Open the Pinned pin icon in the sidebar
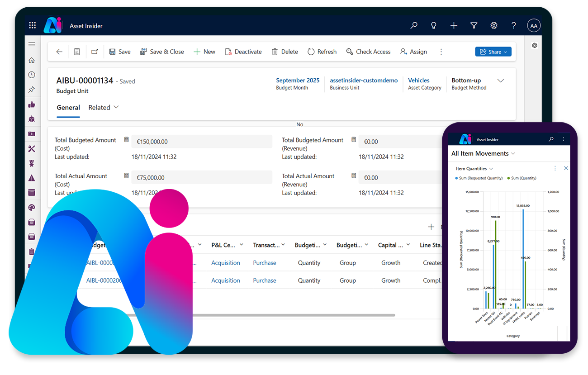 [32, 90]
